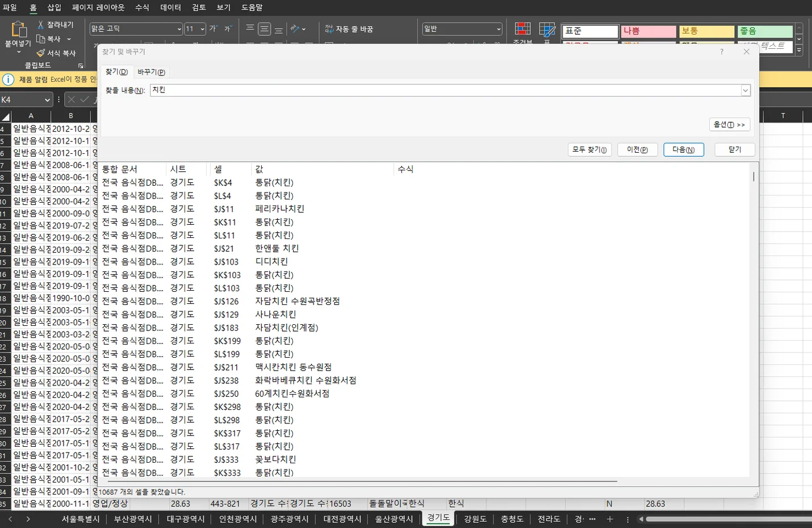
Task: Toggle Wrap Text (자동 줄 바꿈)
Action: tap(349, 29)
